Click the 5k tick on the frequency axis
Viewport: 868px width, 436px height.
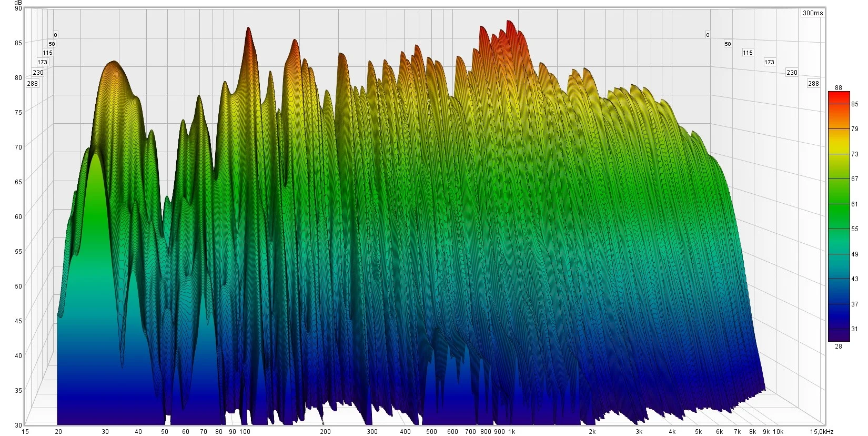click(x=699, y=432)
